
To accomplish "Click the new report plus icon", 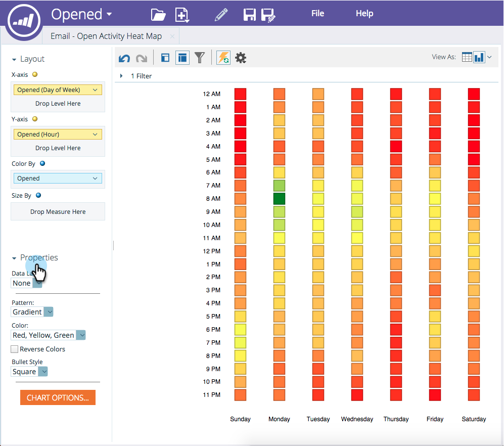I will tap(182, 15).
